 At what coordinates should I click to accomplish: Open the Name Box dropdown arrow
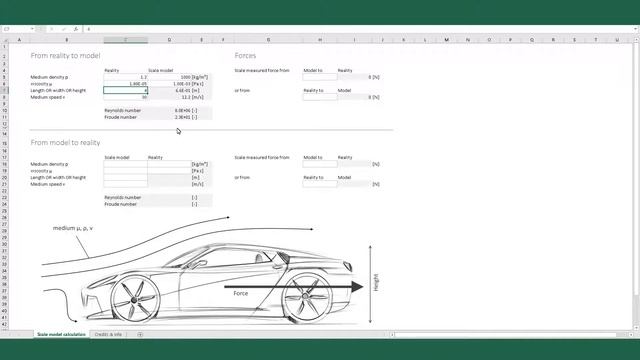pos(32,29)
